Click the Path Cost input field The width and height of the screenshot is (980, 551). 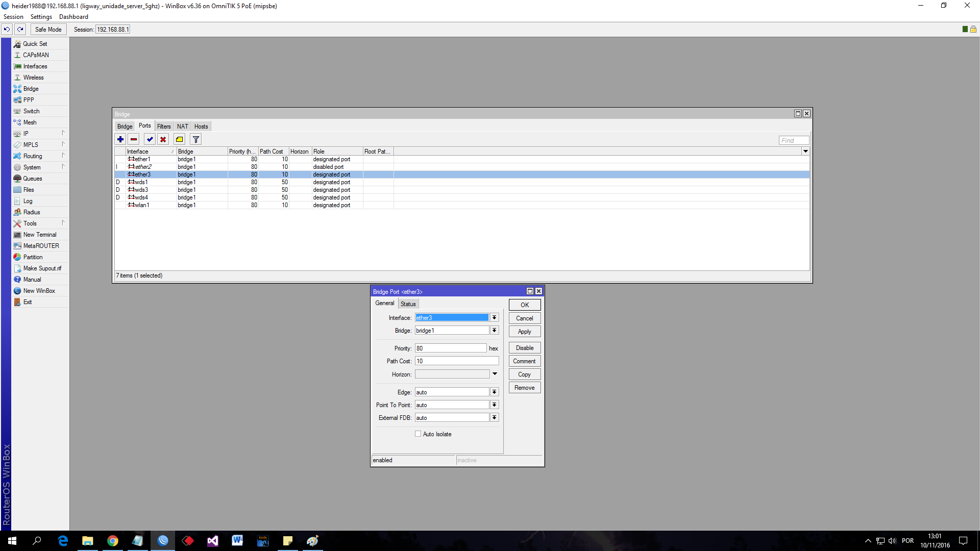coord(456,361)
